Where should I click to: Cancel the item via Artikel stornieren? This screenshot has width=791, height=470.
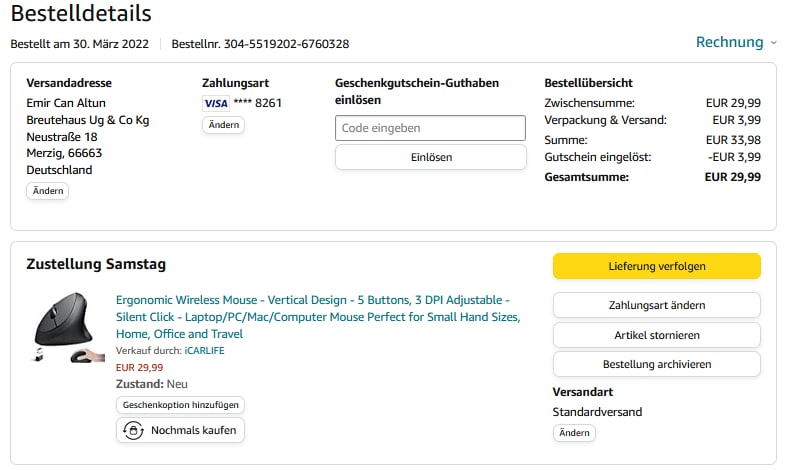click(x=656, y=335)
